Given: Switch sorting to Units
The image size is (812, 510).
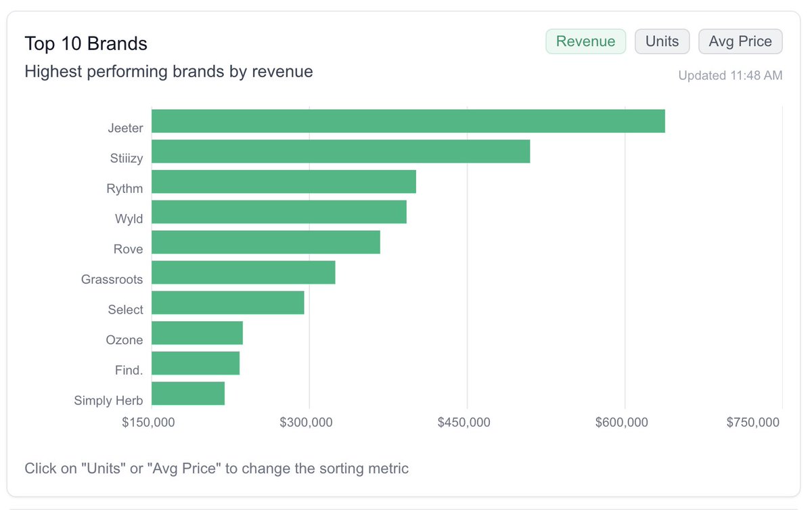Looking at the screenshot, I should (x=662, y=41).
